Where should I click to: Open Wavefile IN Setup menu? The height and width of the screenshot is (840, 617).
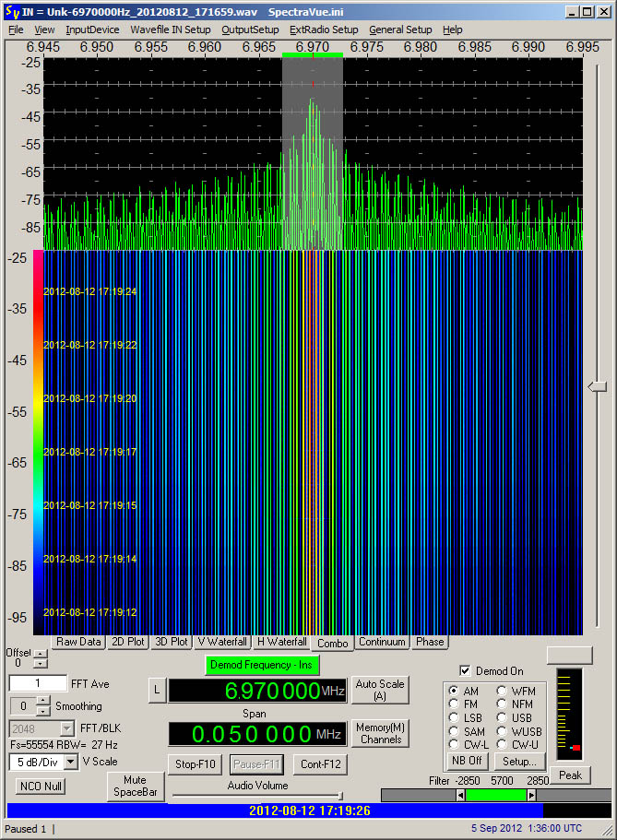(x=171, y=30)
